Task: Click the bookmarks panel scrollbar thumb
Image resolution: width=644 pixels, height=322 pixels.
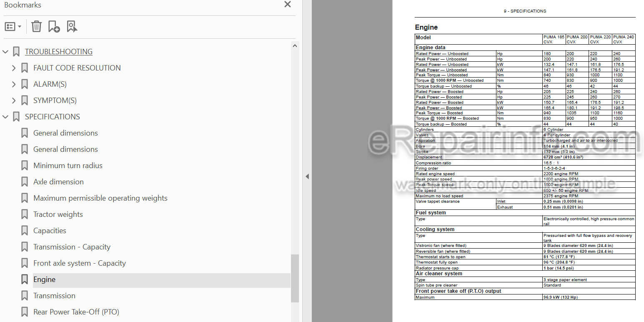Action: [x=295, y=278]
